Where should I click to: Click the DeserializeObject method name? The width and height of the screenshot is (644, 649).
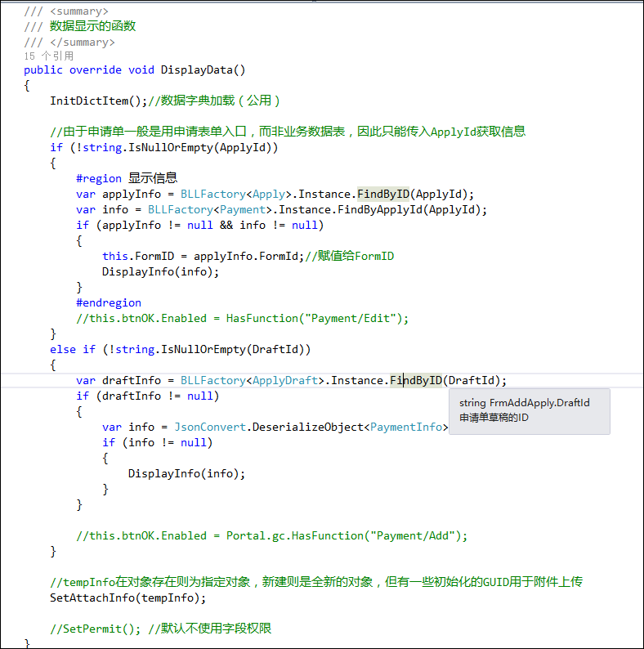coord(307,427)
